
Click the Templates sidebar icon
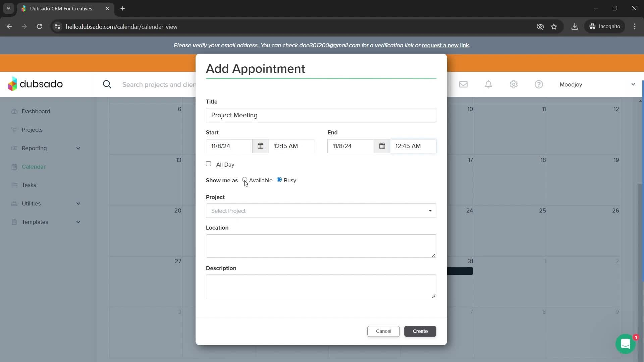(14, 222)
